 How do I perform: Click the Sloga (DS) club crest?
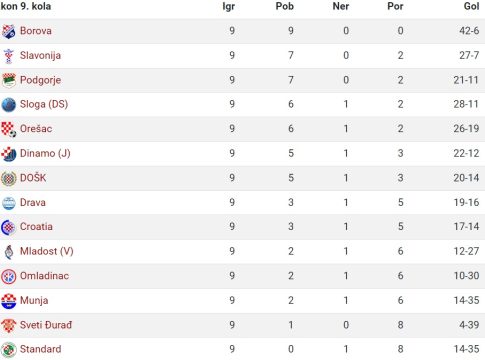point(9,105)
